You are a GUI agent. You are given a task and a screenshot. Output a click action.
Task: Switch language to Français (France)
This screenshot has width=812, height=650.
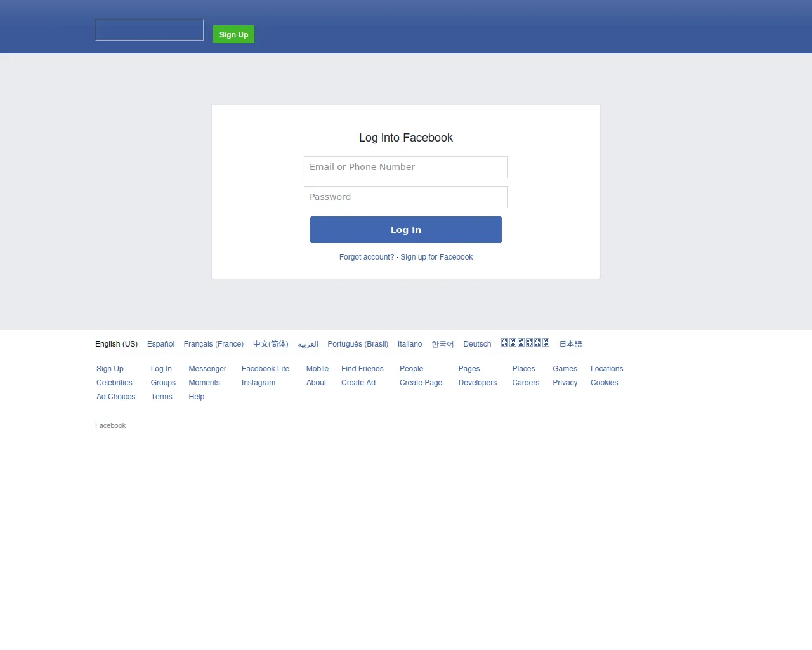coord(213,343)
